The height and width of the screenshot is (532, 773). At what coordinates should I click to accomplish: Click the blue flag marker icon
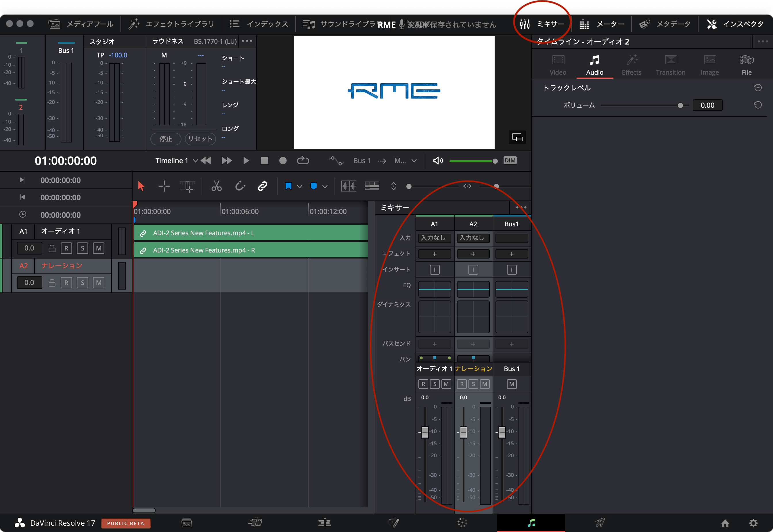[x=289, y=186]
